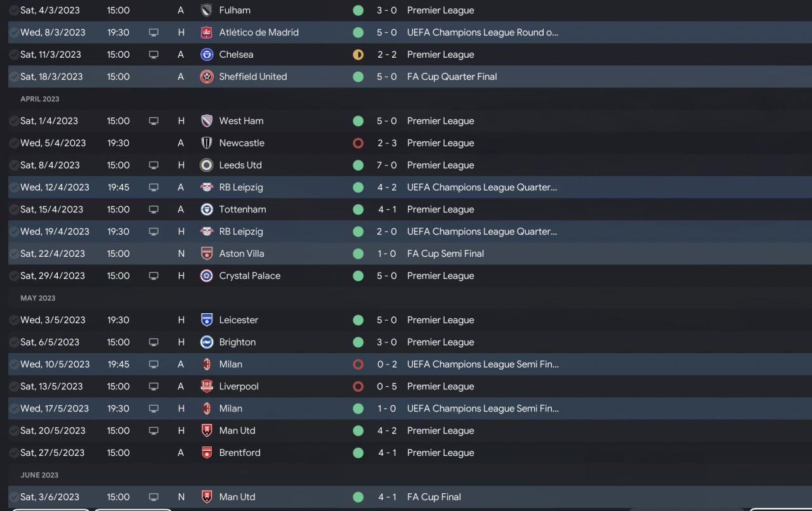Click the Atlético de Madrid club badge
812x511 pixels.
206,32
